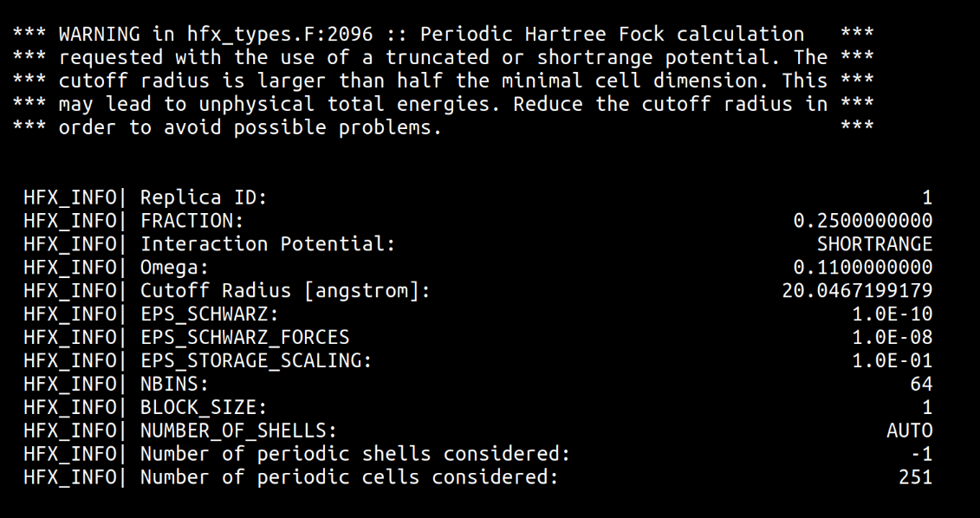
Task: Click the Interaction Potential label
Action: pos(268,244)
